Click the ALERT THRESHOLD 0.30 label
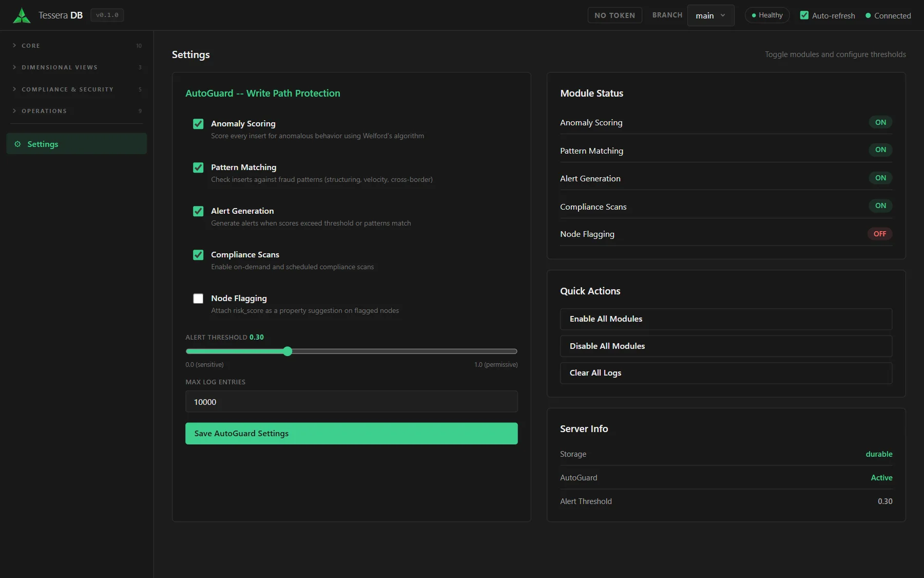 pyautogui.click(x=224, y=338)
